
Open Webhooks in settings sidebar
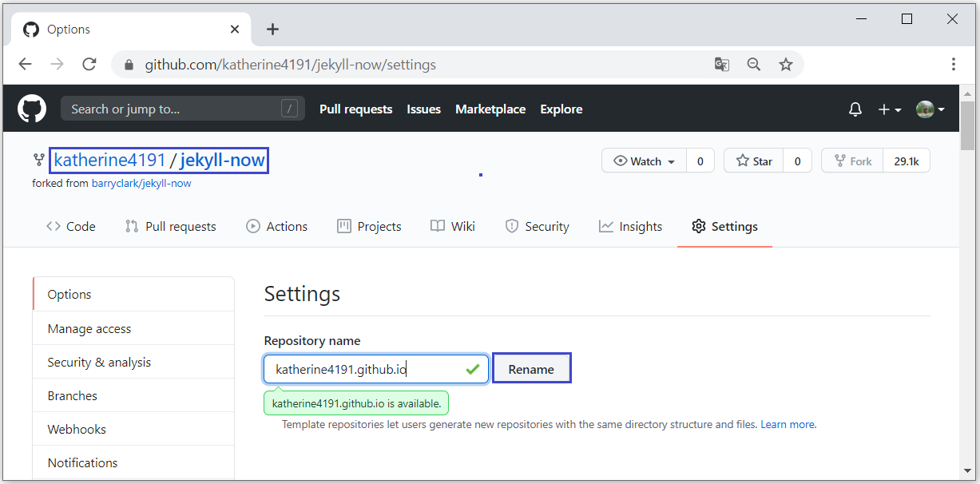(x=133, y=429)
